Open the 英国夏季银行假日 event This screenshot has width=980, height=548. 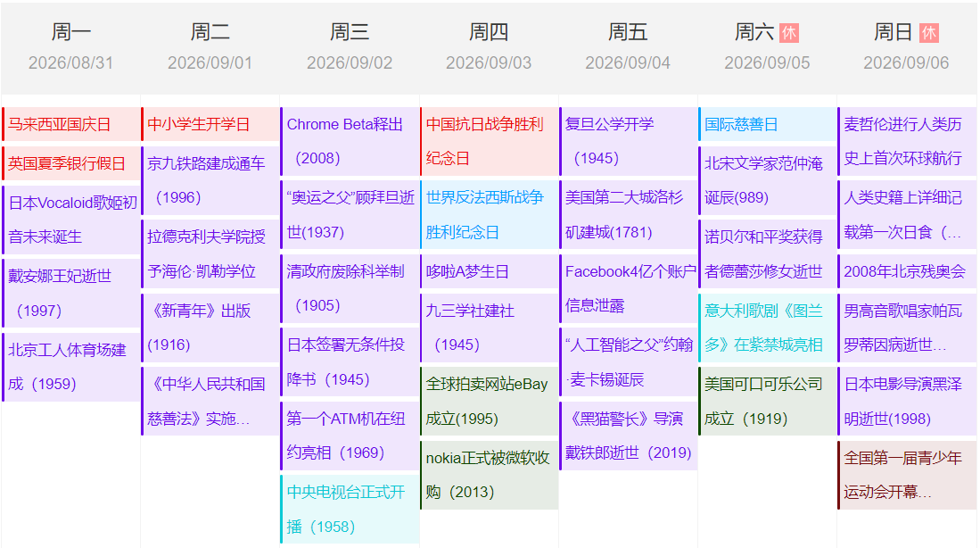click(x=71, y=163)
